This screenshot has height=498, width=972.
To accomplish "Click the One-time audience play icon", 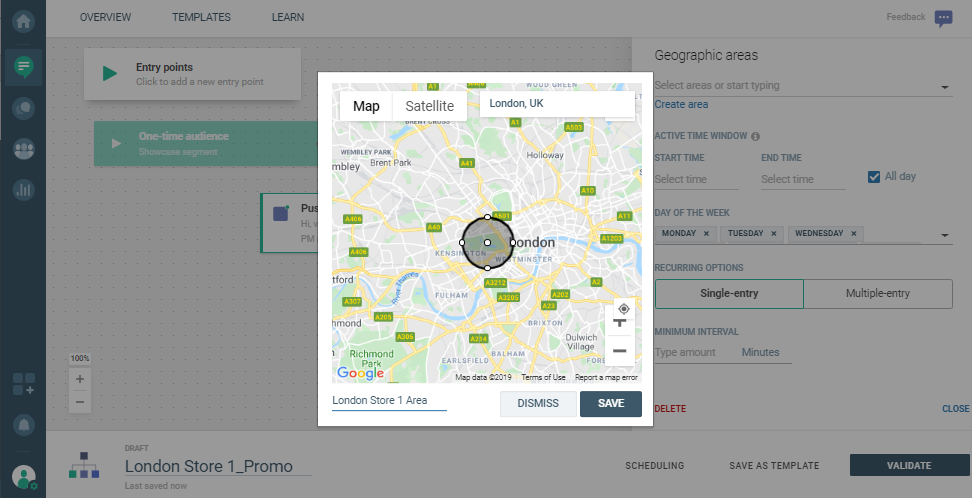I will tap(116, 144).
